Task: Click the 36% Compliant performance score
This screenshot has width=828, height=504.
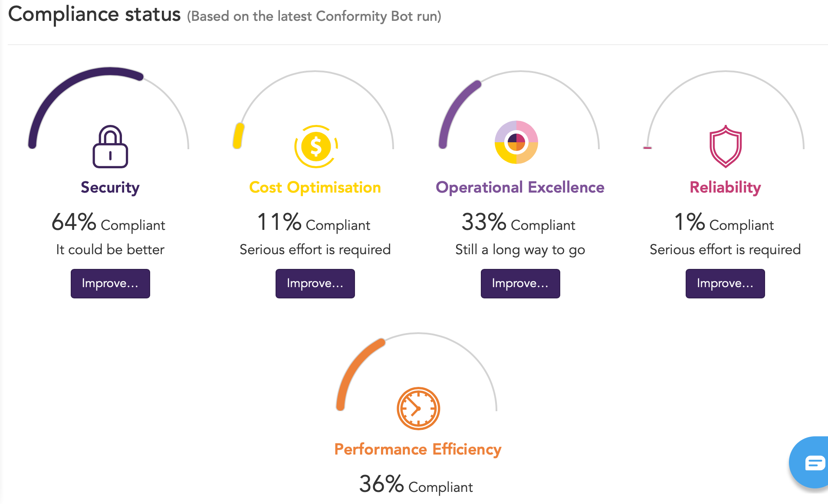Action: tap(416, 484)
